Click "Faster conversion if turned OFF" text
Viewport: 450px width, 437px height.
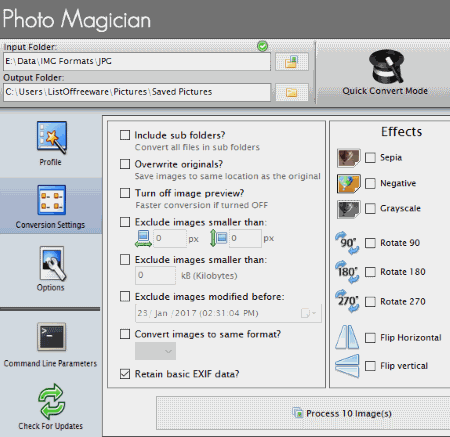point(202,205)
